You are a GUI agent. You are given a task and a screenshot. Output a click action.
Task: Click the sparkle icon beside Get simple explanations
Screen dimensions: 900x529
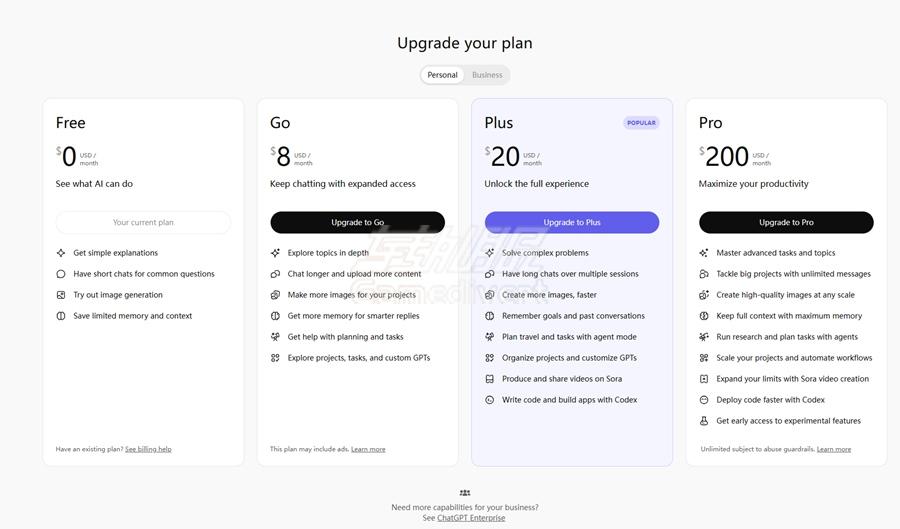tap(61, 253)
